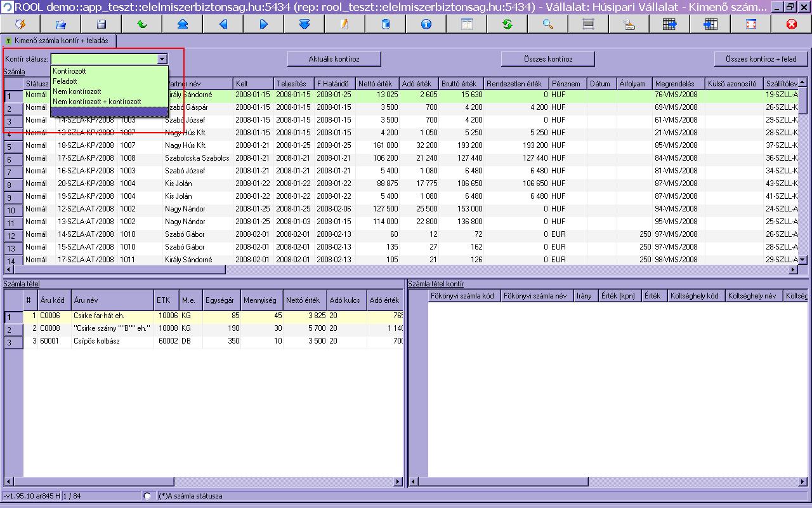Click invoice grid vertical scrollbar down arrow
The image size is (812, 508).
click(x=802, y=260)
